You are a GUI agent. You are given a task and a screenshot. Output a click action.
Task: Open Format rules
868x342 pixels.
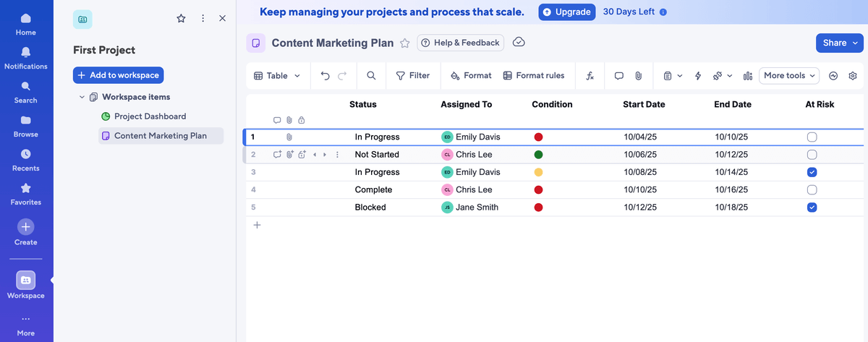point(534,75)
